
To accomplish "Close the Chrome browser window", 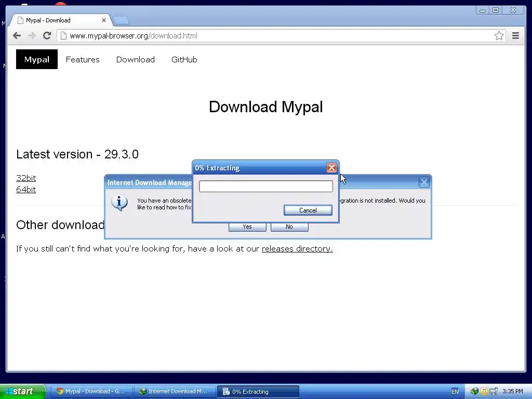I will 513,10.
